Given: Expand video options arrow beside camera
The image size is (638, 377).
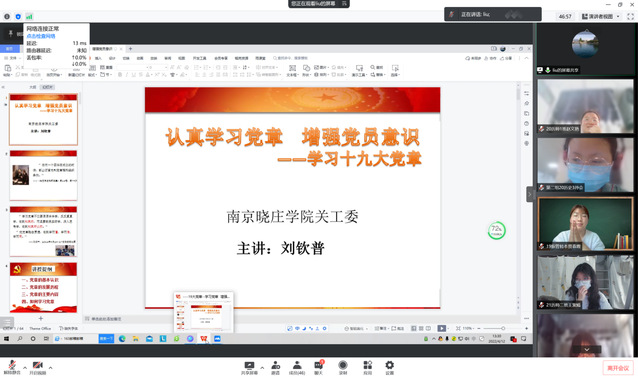Looking at the screenshot, I should 50,368.
